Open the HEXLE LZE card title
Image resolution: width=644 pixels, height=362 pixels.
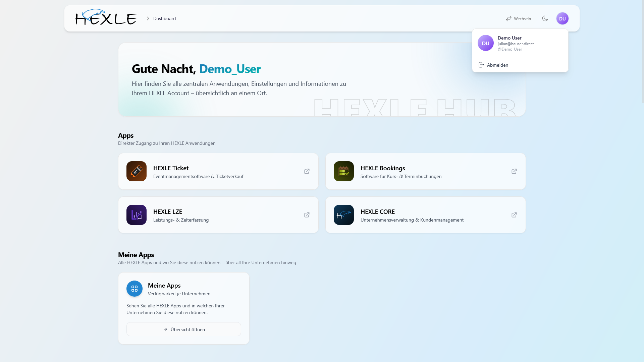coord(168,212)
